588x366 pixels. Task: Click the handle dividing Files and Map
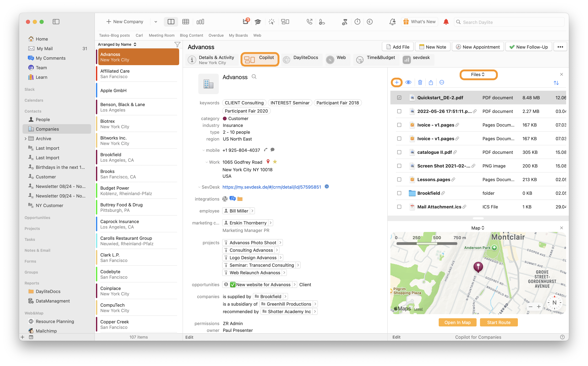(x=478, y=218)
